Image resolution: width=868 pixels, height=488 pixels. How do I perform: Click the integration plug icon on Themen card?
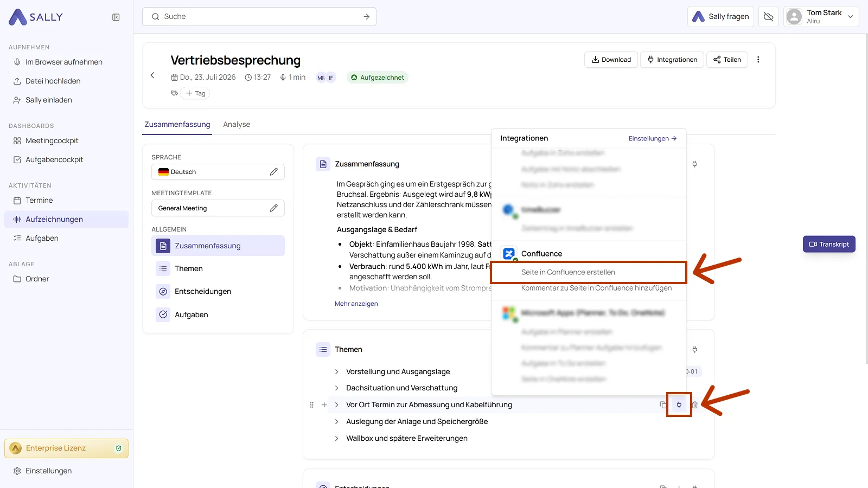pos(695,349)
